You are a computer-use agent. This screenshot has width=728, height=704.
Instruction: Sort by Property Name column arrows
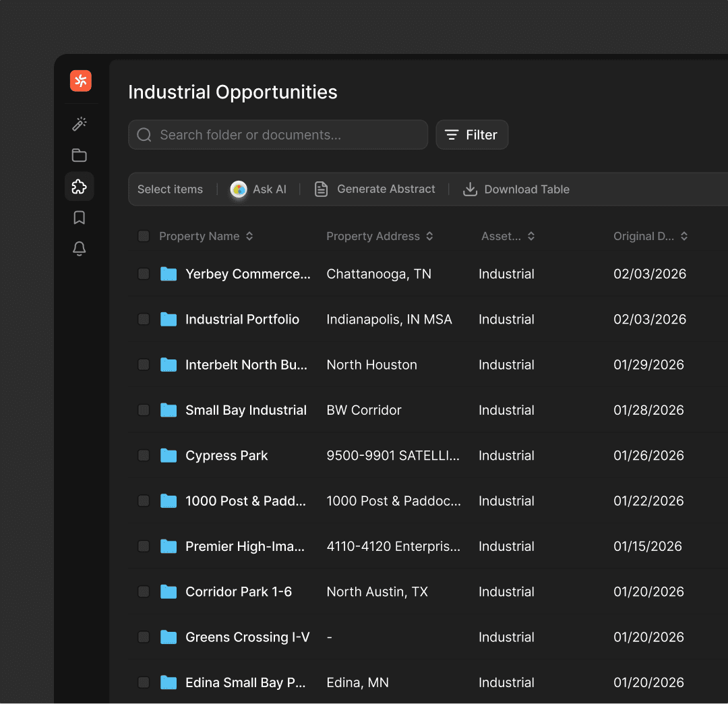click(249, 236)
